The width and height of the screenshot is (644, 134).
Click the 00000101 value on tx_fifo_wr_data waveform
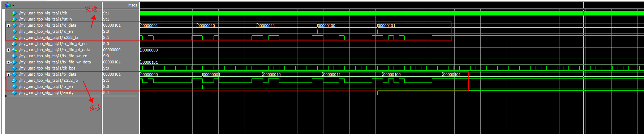coord(149,62)
